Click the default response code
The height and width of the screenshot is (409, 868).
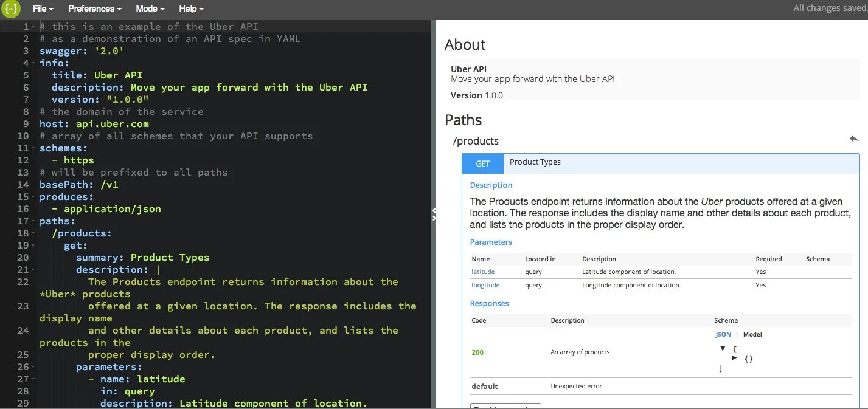click(x=485, y=386)
